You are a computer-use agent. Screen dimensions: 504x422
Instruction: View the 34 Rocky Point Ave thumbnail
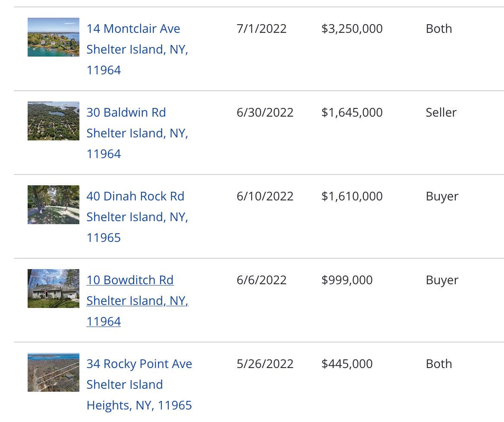tap(54, 372)
